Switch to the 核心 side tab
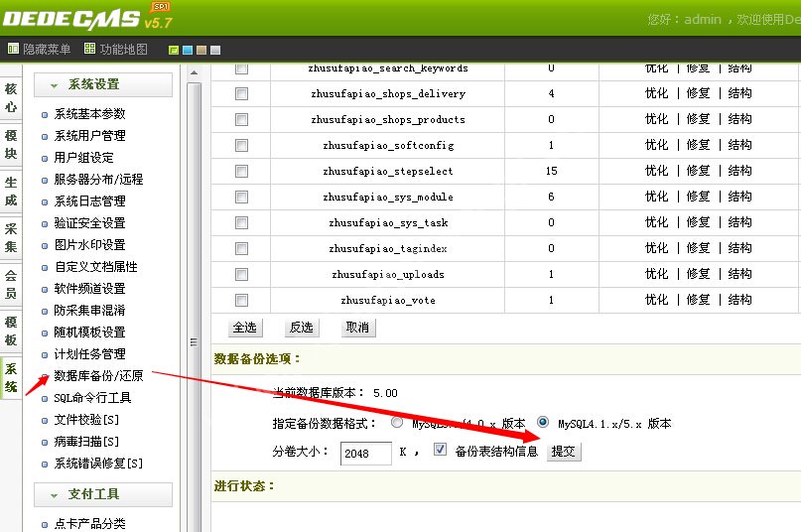The width and height of the screenshot is (801, 532). click(10, 98)
